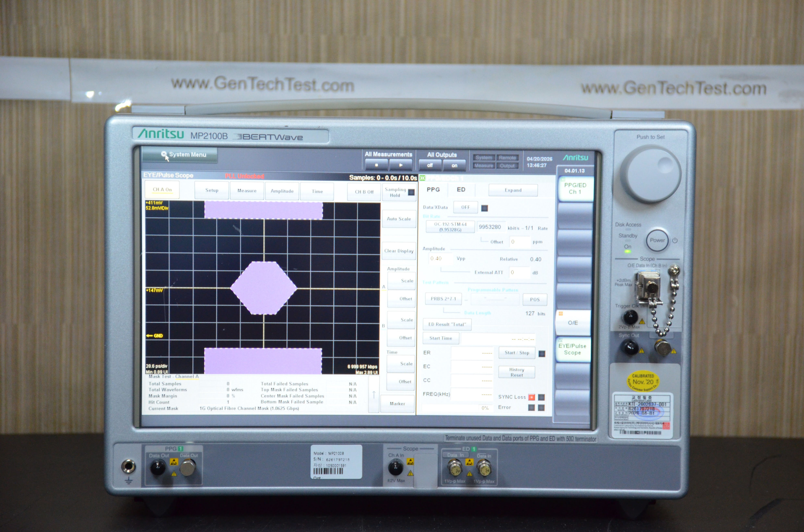Click the magnifier icon on System Menu
804x532 pixels.
(x=164, y=154)
